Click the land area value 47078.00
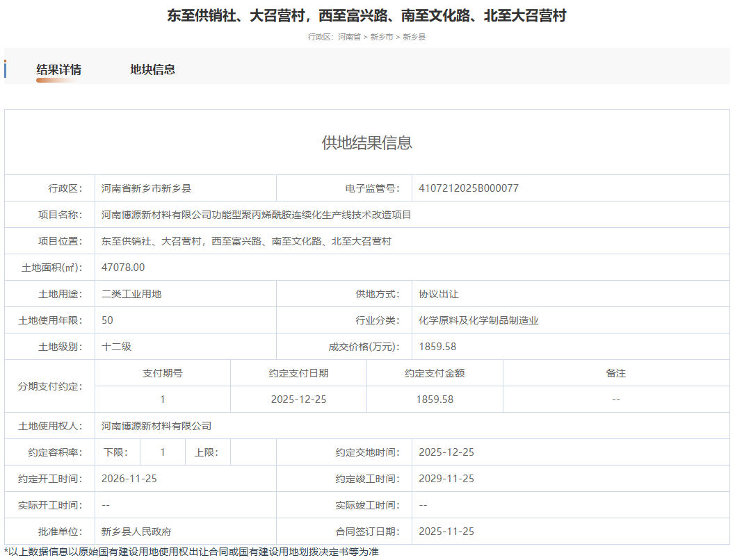Viewport: 735px width, 560px height. click(123, 267)
